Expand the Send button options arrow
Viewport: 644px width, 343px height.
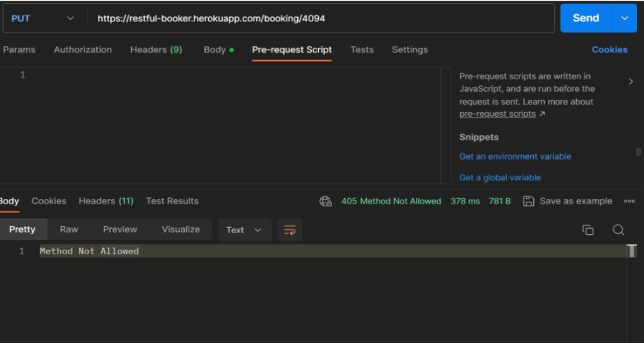pyautogui.click(x=625, y=18)
